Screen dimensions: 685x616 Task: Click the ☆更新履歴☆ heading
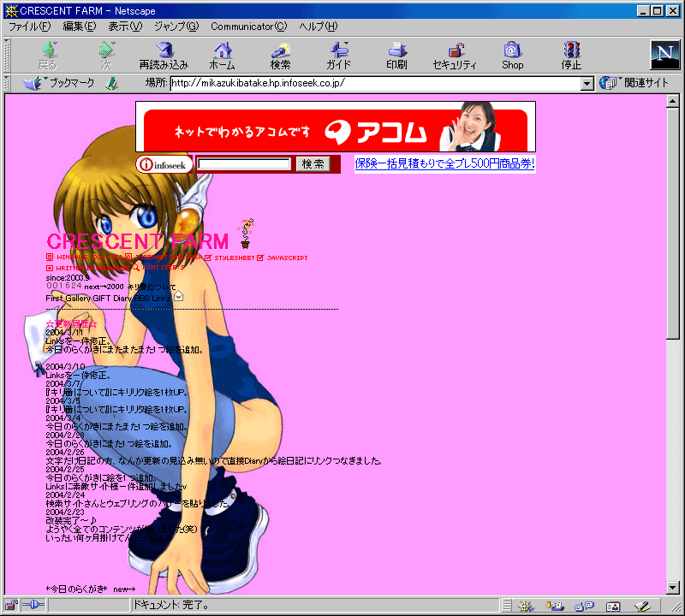pos(71,324)
